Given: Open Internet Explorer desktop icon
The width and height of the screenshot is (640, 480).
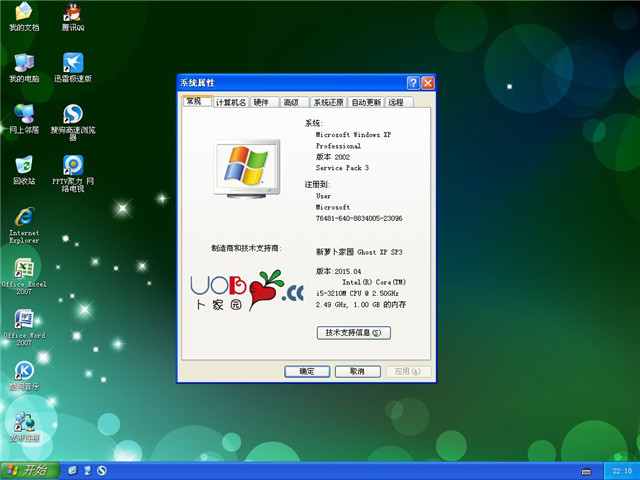Looking at the screenshot, I should (x=24, y=225).
